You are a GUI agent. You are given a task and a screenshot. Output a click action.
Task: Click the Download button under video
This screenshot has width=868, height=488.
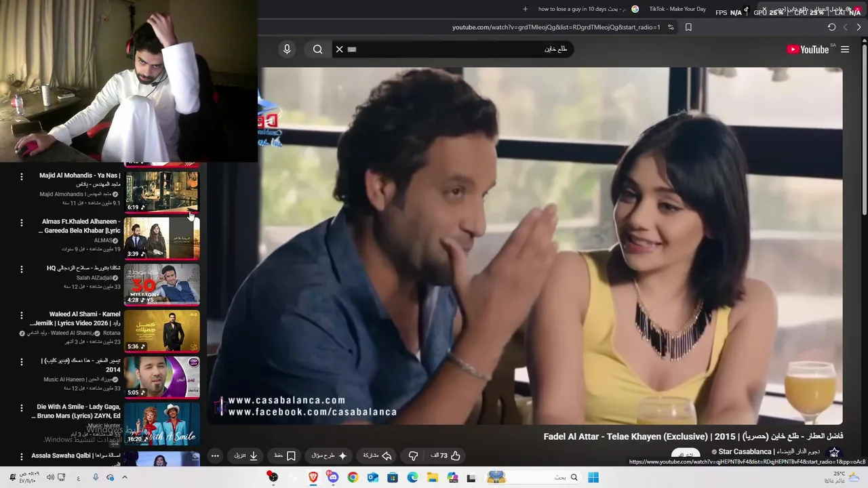(x=246, y=455)
